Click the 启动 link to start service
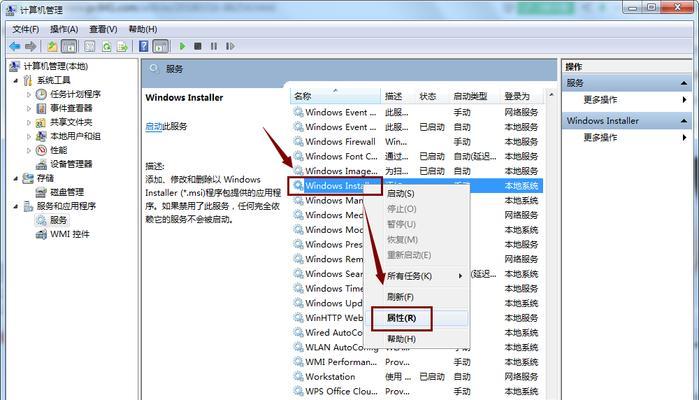Image resolution: width=699 pixels, height=400 pixels. tap(154, 126)
